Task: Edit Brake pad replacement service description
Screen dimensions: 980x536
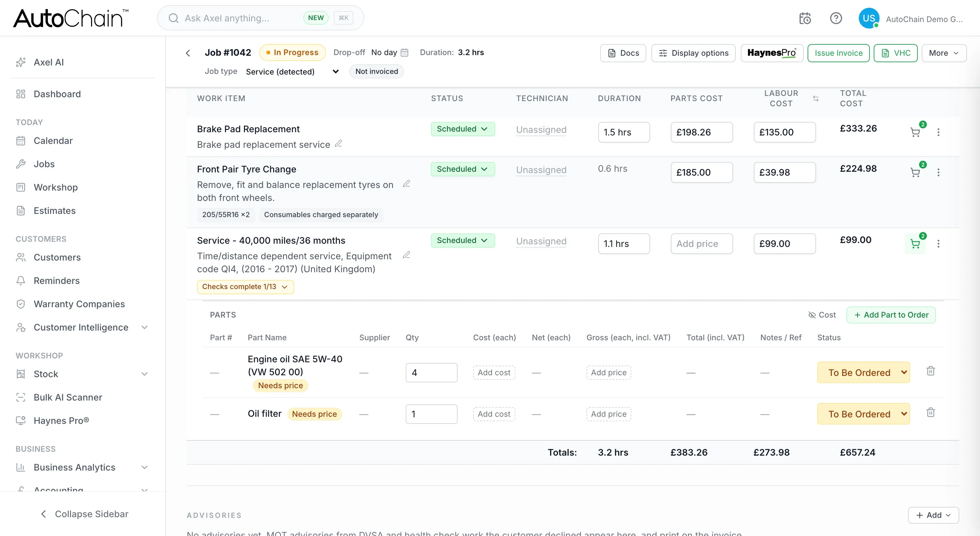Action: click(x=338, y=144)
